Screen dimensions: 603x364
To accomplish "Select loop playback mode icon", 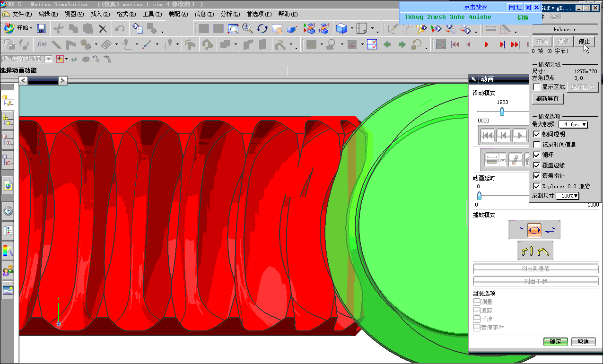I will coord(534,230).
